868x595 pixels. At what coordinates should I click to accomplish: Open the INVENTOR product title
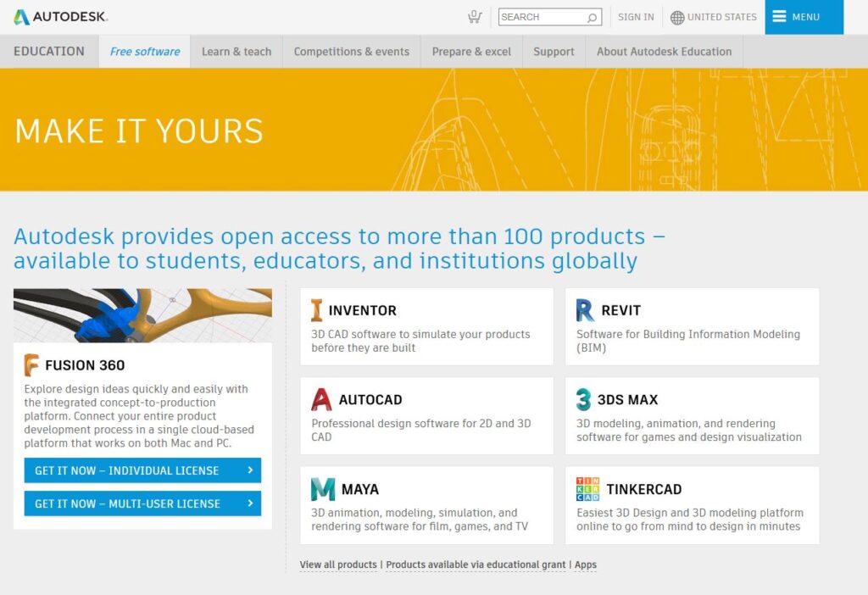(363, 310)
